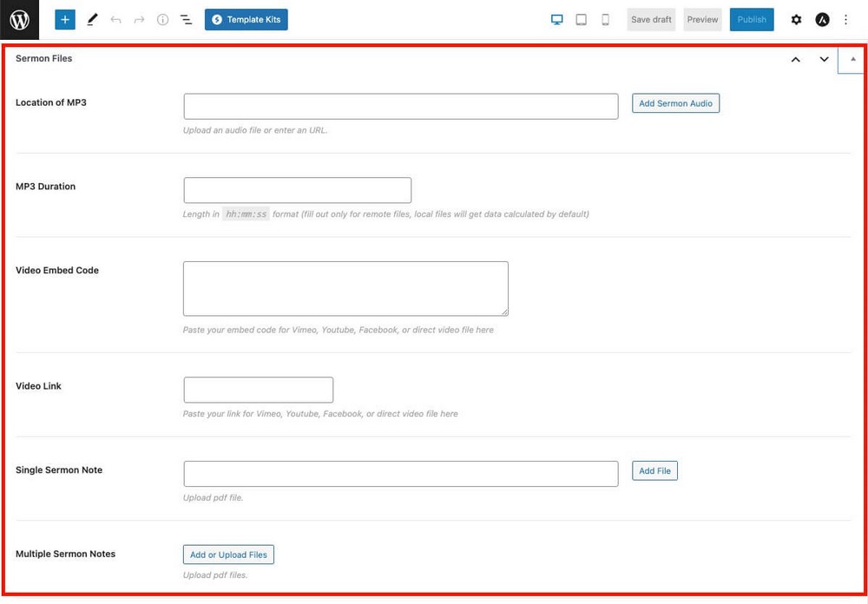Move Sermon Files panel up
Image resolution: width=868 pixels, height=604 pixels.
[x=795, y=59]
